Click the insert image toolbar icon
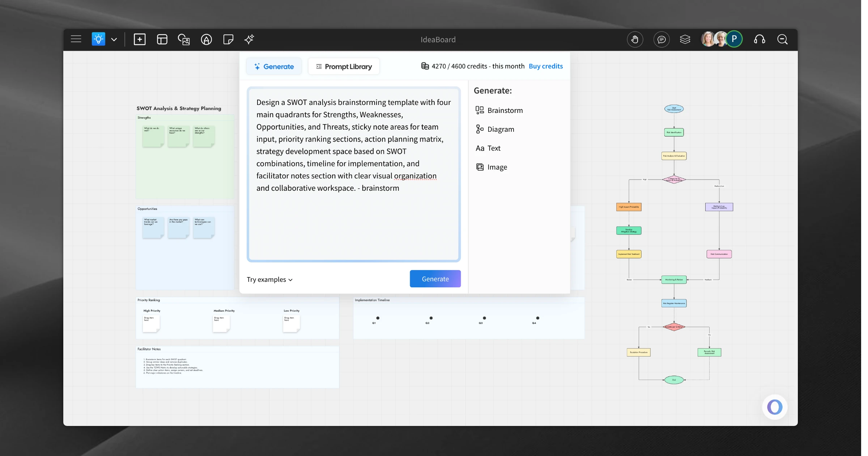Image resolution: width=868 pixels, height=456 pixels. point(184,39)
